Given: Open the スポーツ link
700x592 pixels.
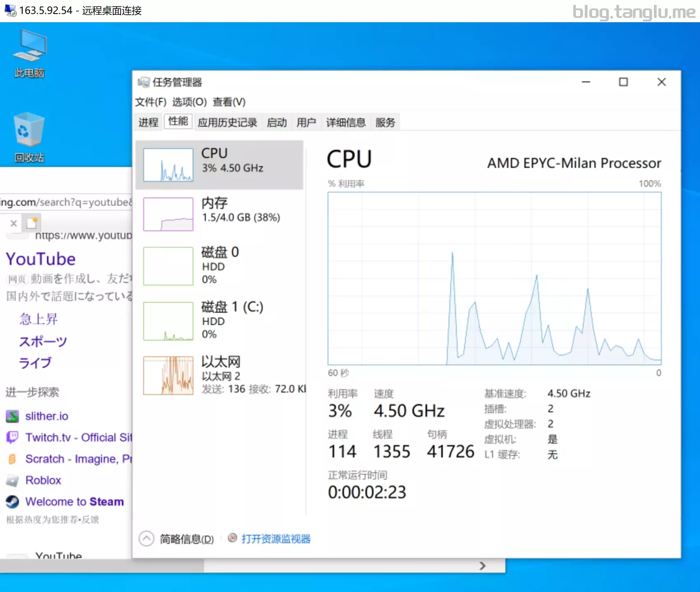Looking at the screenshot, I should (x=43, y=341).
